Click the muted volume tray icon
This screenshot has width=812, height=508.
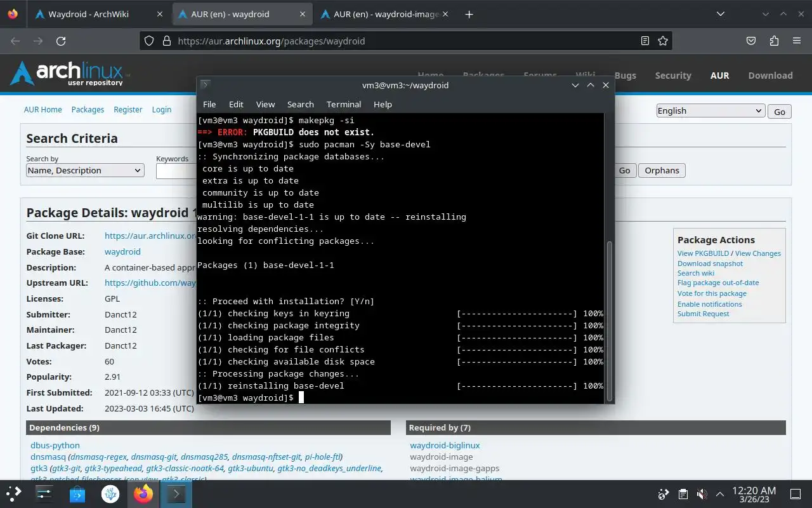[702, 494]
